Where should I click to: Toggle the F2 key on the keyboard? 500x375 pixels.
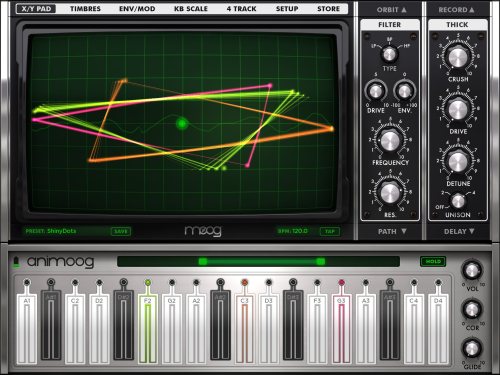coord(148,328)
